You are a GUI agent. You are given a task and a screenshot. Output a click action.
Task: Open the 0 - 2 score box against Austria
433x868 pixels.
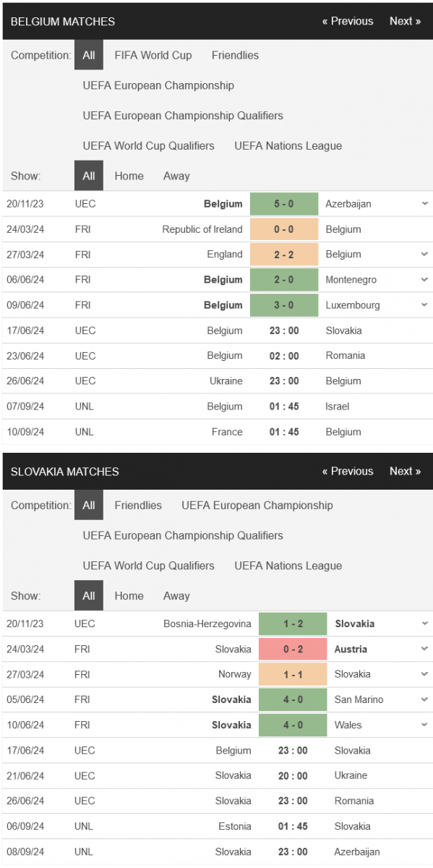293,649
